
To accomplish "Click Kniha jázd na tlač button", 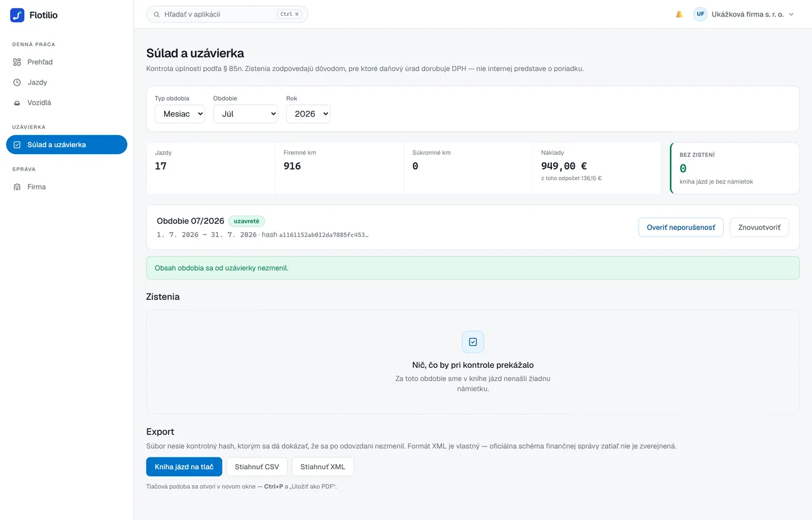I will click(x=184, y=467).
